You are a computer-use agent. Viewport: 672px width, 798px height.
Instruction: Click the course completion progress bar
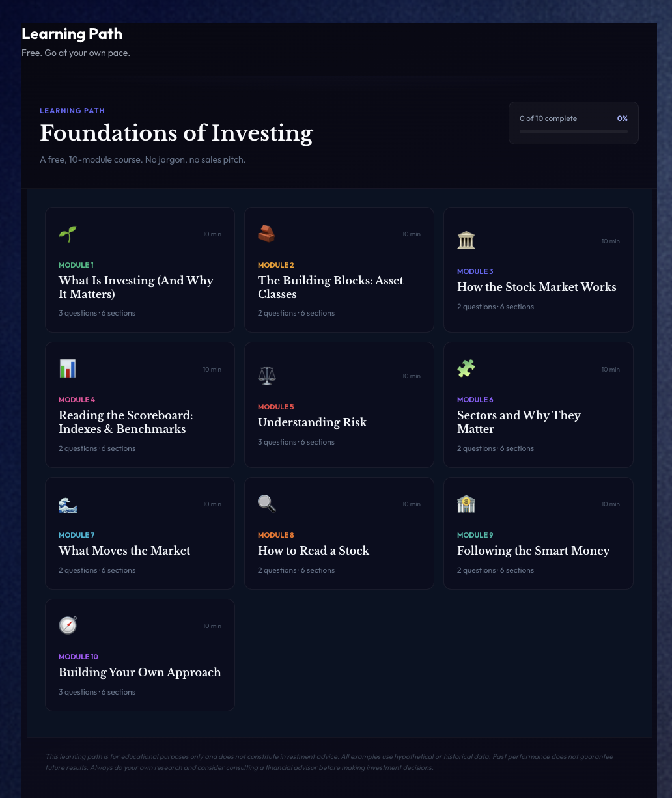click(573, 131)
